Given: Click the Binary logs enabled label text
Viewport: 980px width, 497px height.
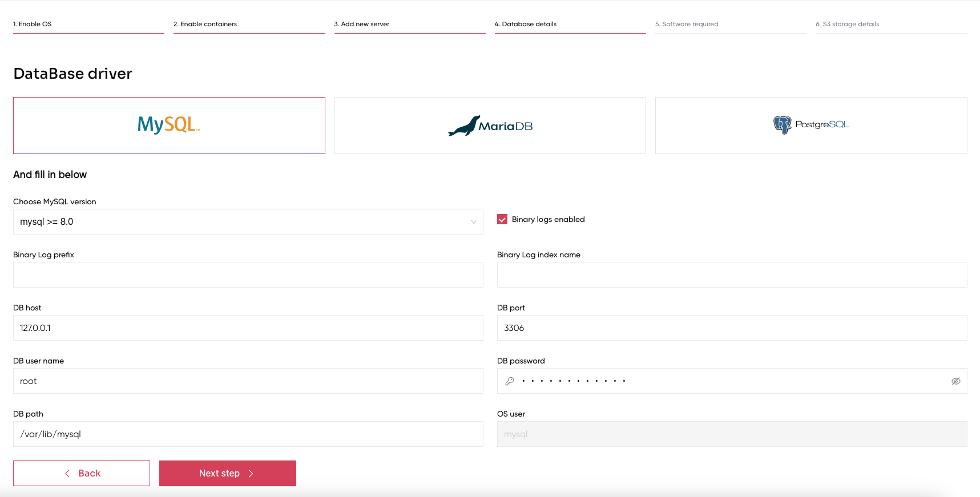Looking at the screenshot, I should point(548,219).
